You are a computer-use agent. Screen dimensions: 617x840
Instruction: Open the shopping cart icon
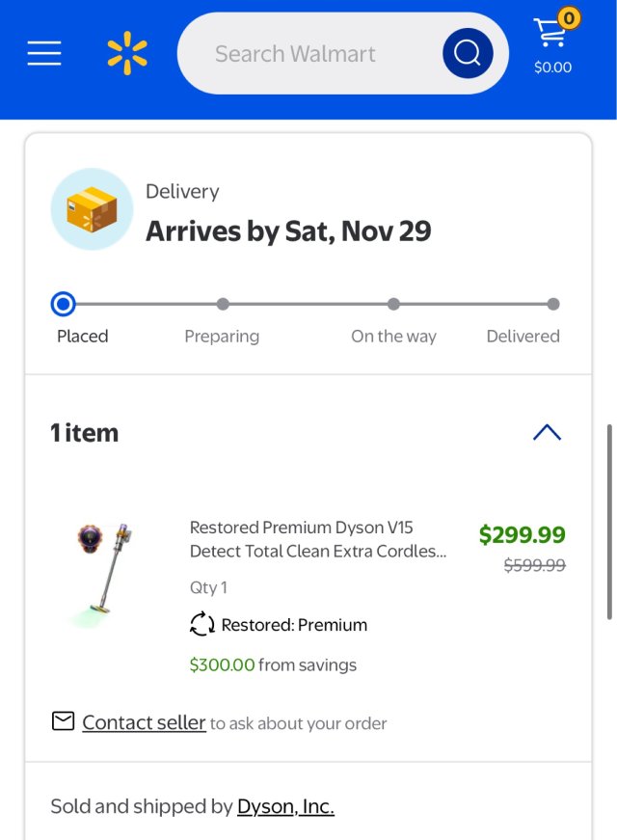point(550,35)
